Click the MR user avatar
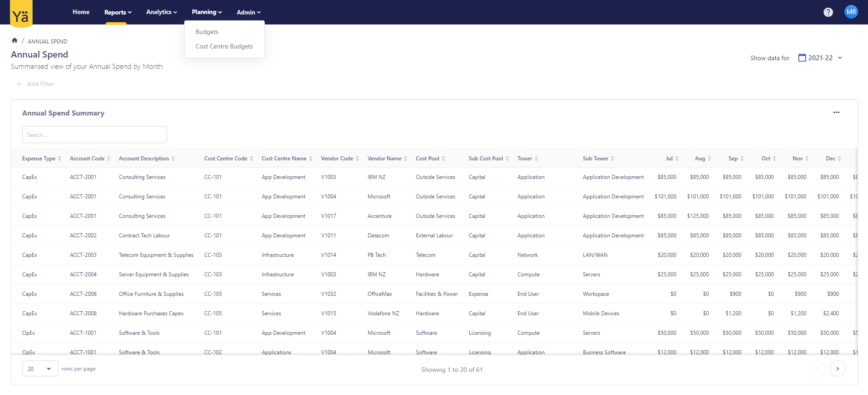Viewport: 868px width, 395px height. 851,12
